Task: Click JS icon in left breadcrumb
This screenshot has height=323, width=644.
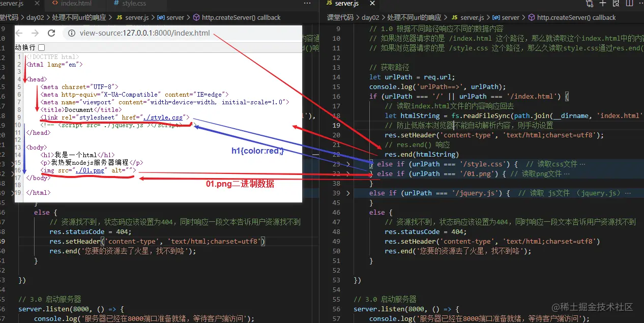Action: coord(120,17)
